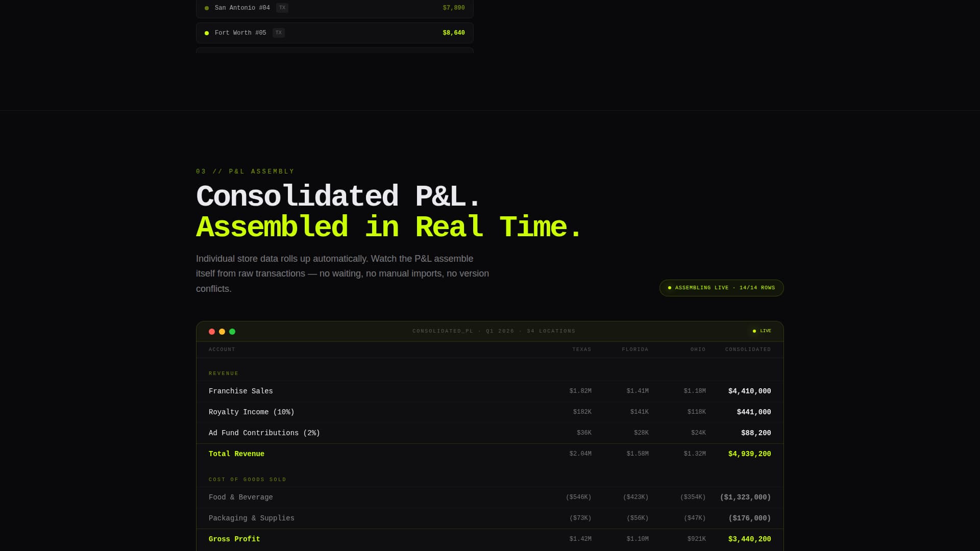This screenshot has height=551, width=980.
Task: Click Ad Fund Ohio value $24K
Action: [698, 433]
